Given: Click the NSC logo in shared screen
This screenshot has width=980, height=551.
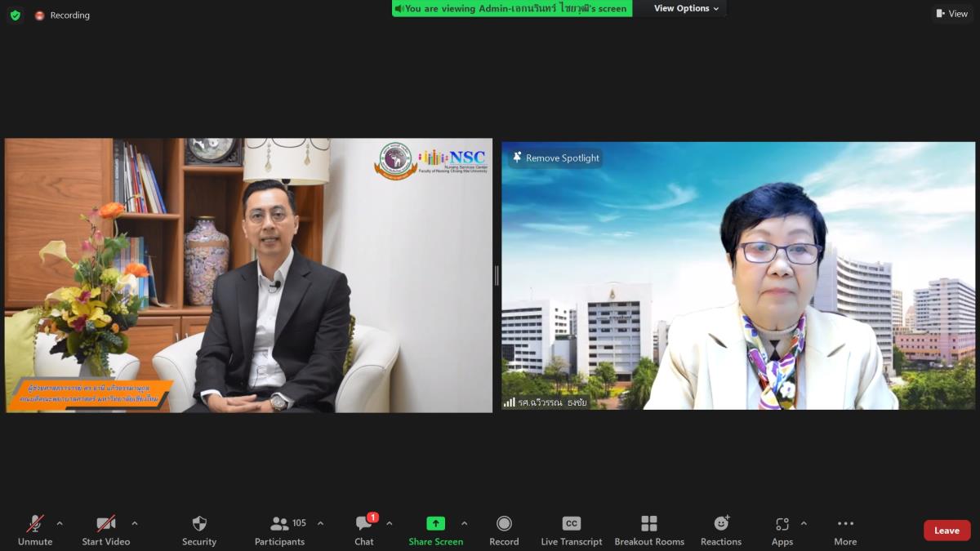Looking at the screenshot, I should [x=452, y=159].
